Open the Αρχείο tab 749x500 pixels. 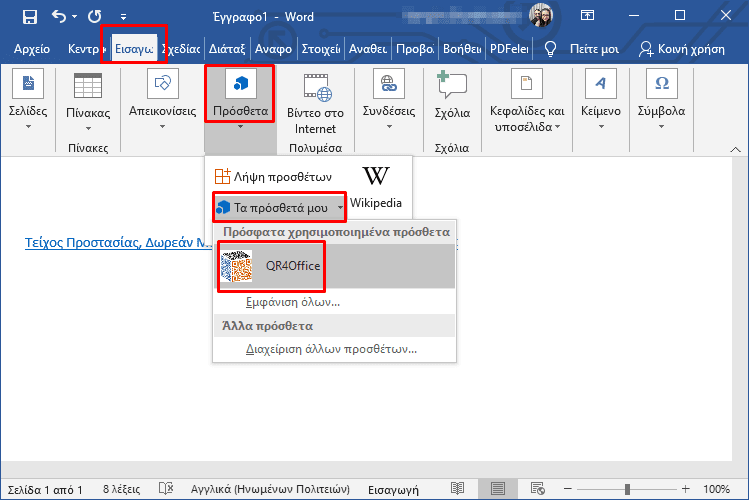pyautogui.click(x=32, y=49)
